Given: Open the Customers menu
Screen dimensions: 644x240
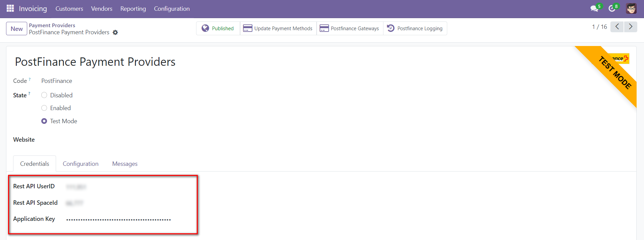Looking at the screenshot, I should point(69,9).
